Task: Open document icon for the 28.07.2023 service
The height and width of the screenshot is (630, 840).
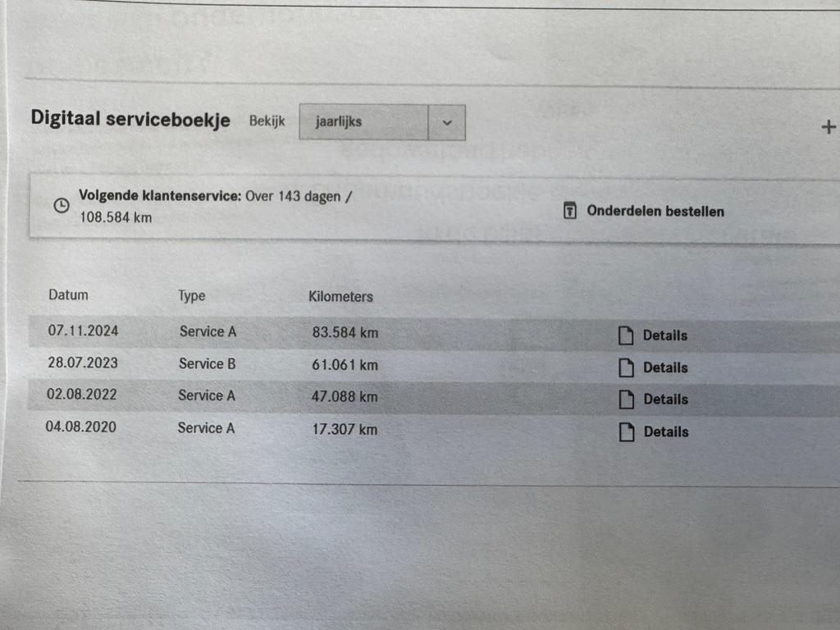Action: click(626, 367)
